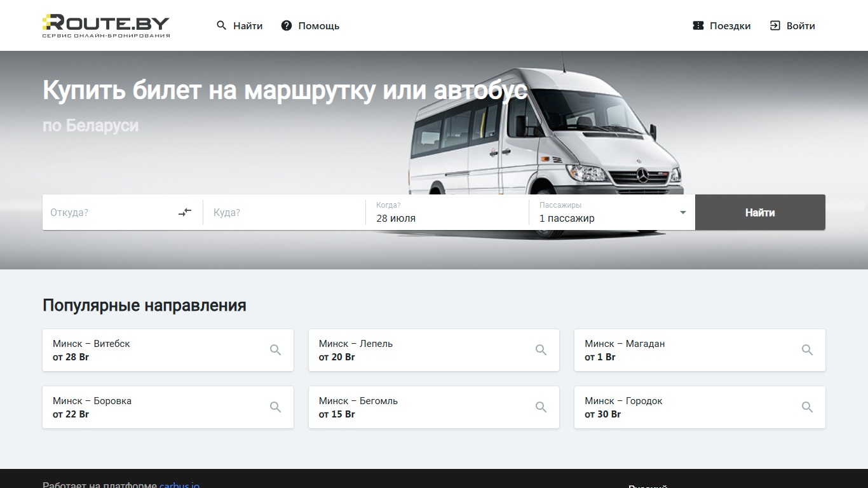This screenshot has width=868, height=488.
Task: Click search icon on Минск – Боровка card
Action: [275, 407]
